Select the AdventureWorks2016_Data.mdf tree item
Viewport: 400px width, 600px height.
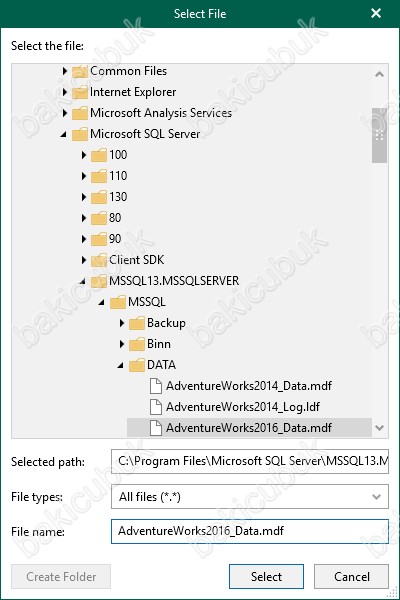coord(249,428)
